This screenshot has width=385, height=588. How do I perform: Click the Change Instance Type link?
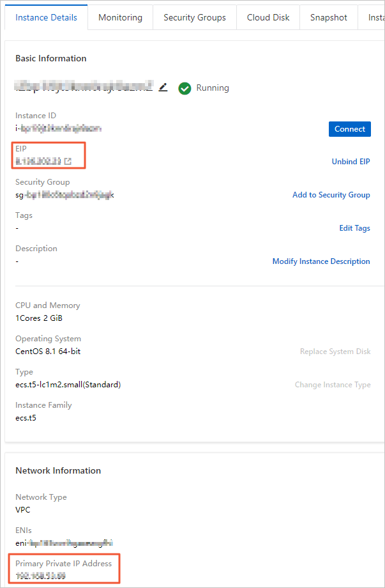333,385
